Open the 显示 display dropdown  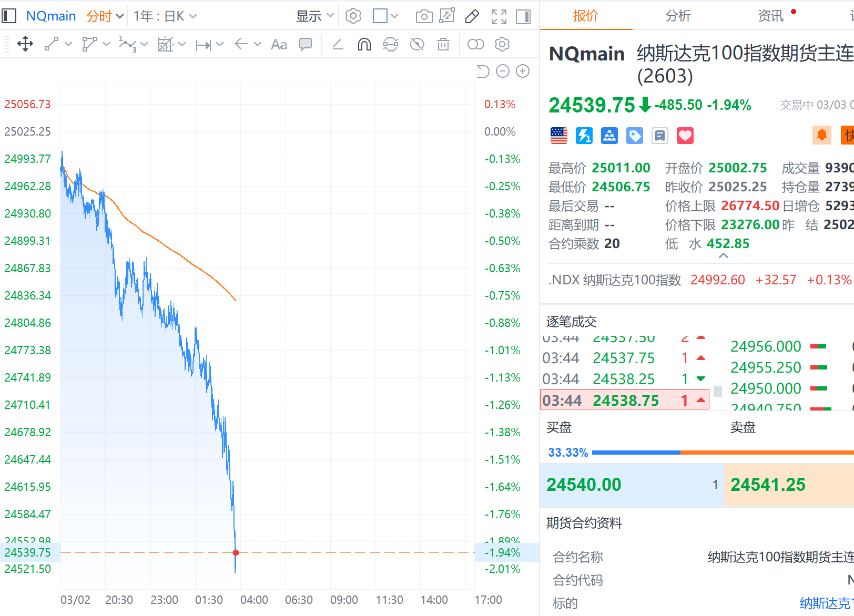click(314, 16)
